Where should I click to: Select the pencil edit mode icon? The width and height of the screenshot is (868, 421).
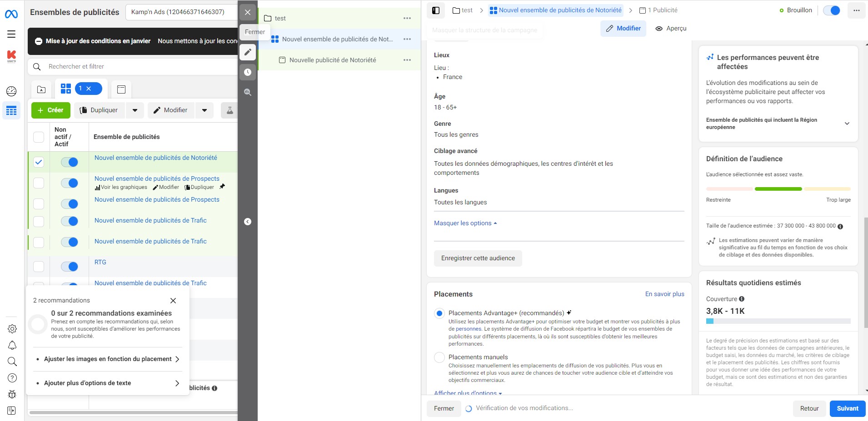248,52
